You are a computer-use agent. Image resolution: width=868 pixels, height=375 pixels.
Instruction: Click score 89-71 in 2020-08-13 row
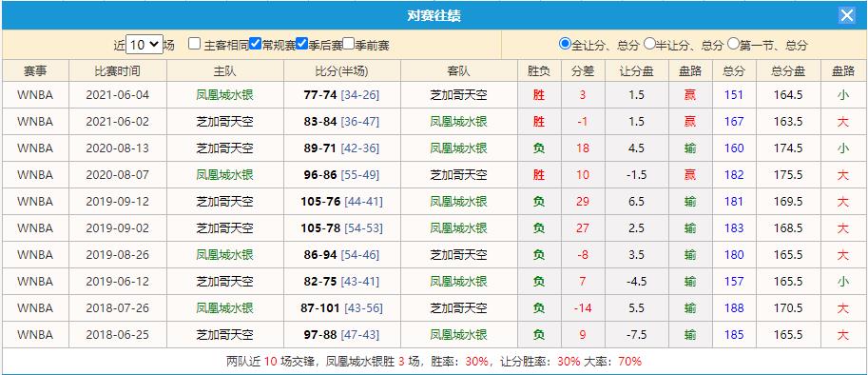point(320,148)
